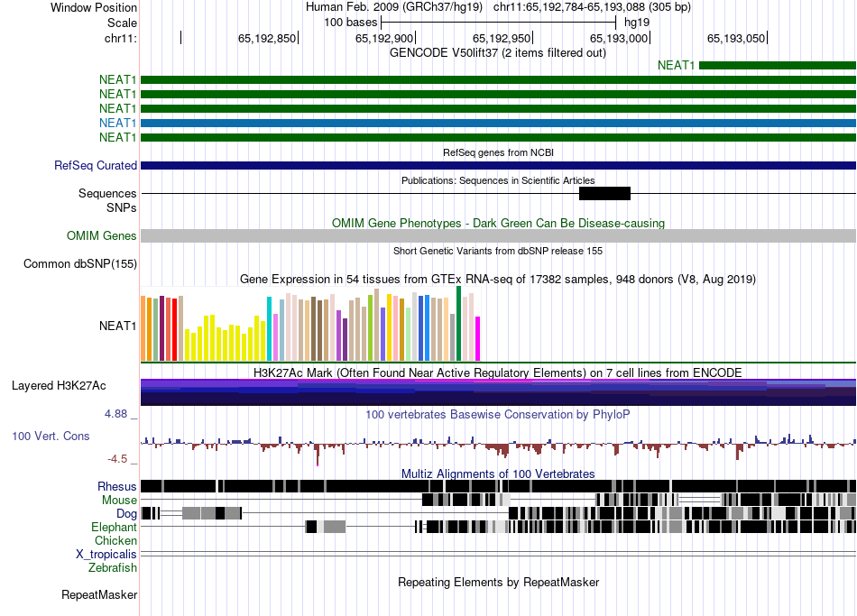Click the 65,193,050 ruler position

[736, 38]
